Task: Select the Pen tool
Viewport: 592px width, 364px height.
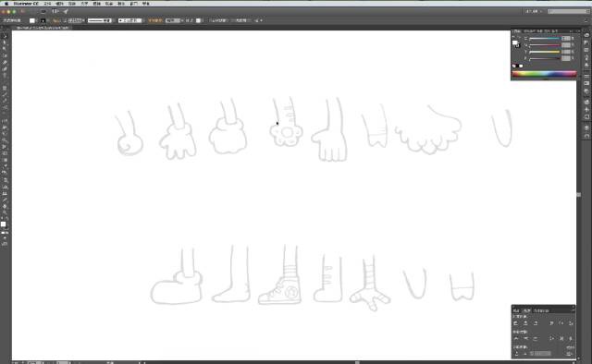Action: pyautogui.click(x=5, y=62)
